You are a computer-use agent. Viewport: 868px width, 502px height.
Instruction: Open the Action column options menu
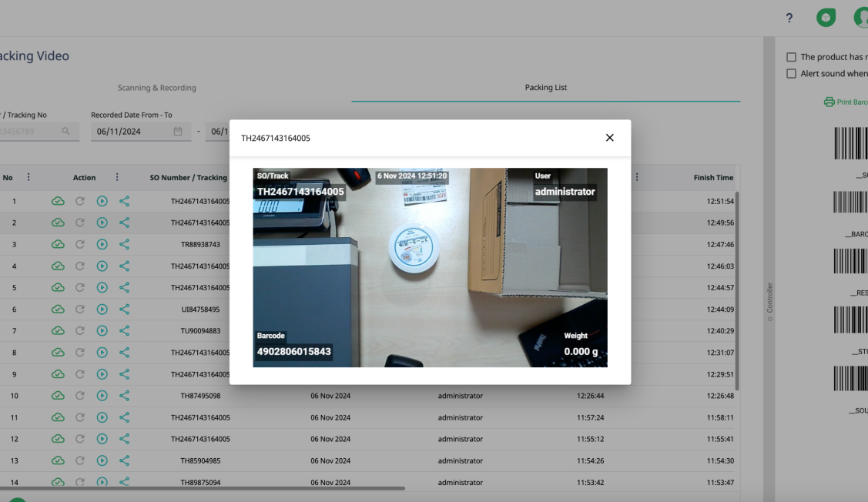(117, 177)
